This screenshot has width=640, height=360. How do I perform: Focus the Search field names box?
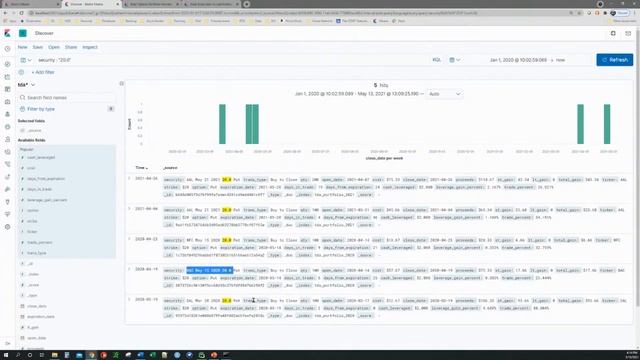pos(67,98)
